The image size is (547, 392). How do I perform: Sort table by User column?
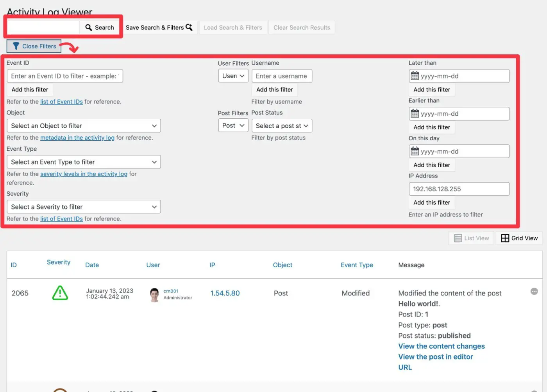153,265
